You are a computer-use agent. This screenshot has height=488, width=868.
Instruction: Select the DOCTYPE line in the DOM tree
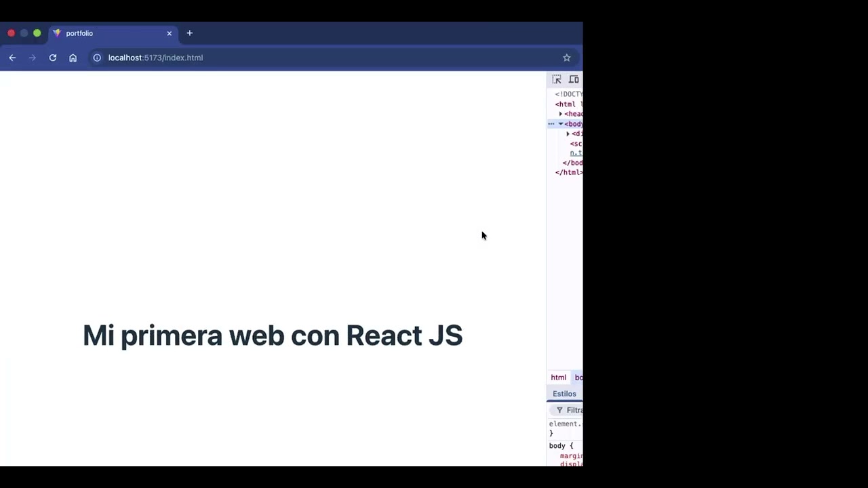click(x=565, y=94)
